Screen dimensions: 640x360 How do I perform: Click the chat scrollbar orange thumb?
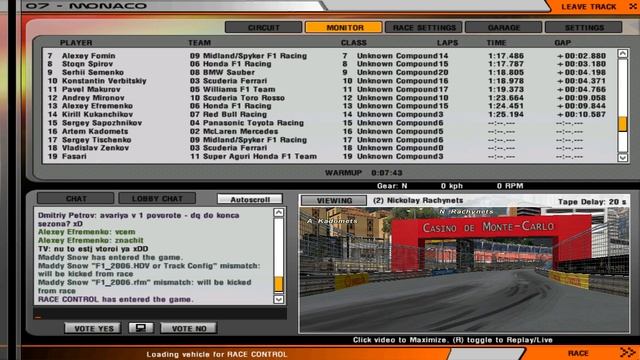tap(279, 284)
